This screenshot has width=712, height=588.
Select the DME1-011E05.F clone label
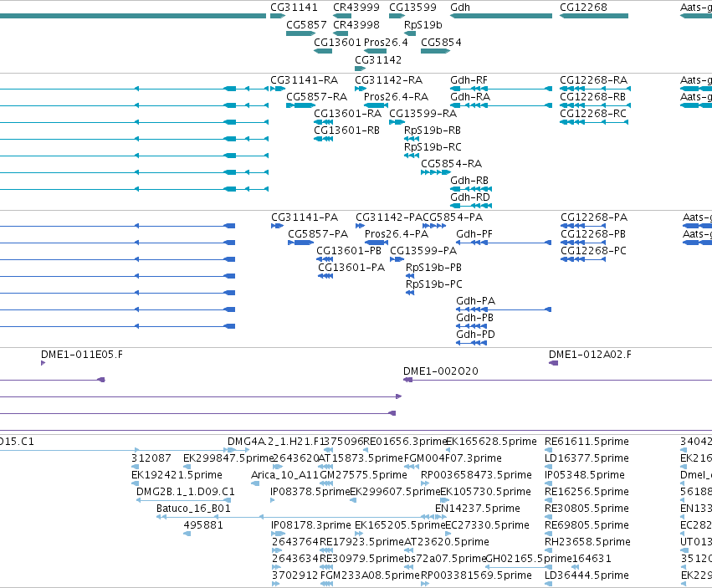pyautogui.click(x=82, y=355)
